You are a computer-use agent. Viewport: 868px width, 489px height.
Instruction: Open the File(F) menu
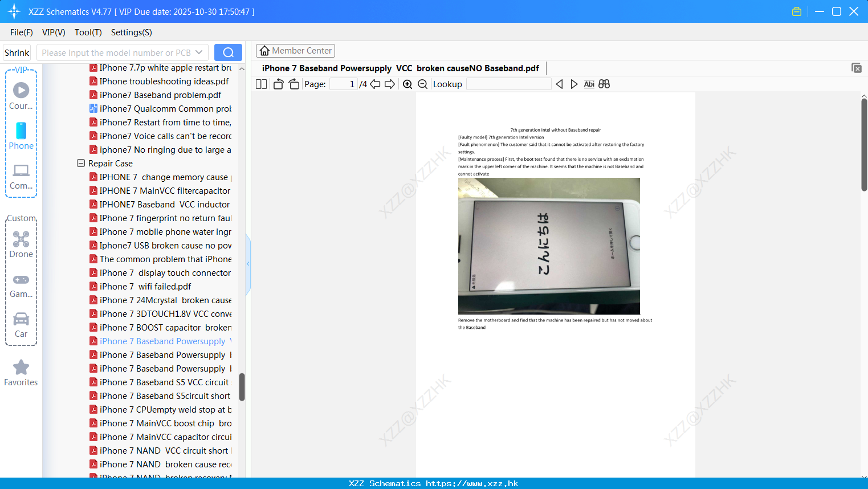[x=22, y=32]
